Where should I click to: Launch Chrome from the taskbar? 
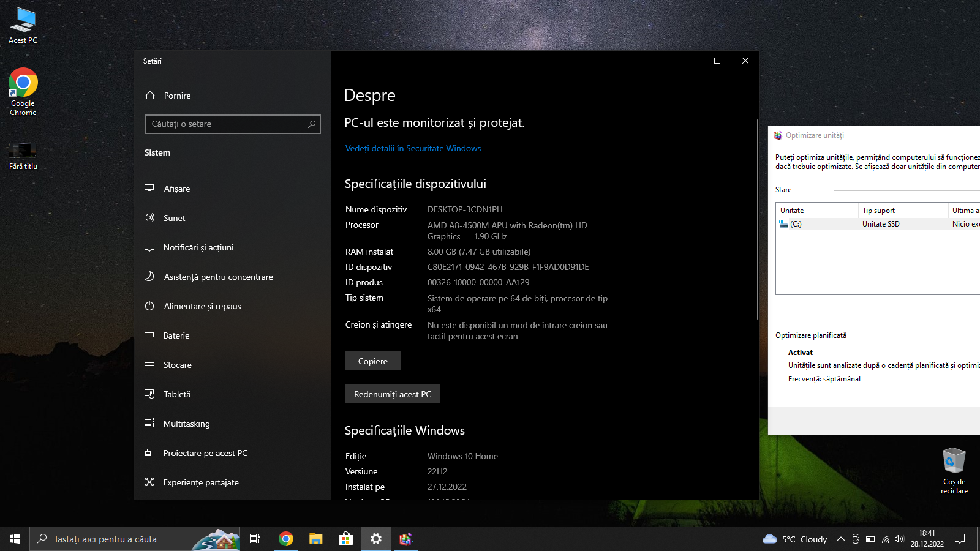pyautogui.click(x=286, y=539)
